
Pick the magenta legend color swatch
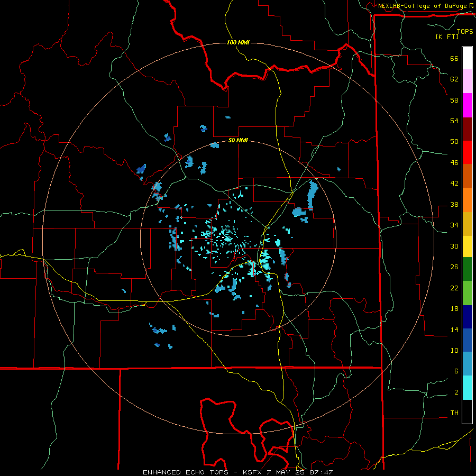click(x=467, y=105)
